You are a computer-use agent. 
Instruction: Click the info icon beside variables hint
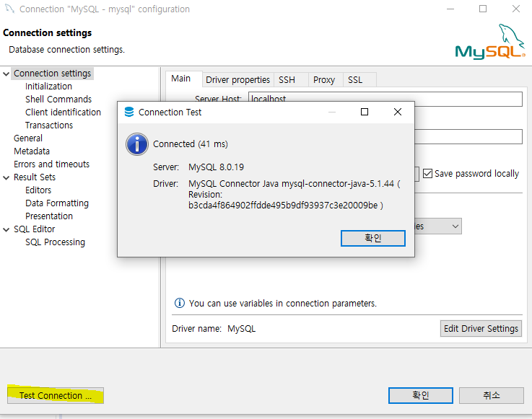pos(180,303)
